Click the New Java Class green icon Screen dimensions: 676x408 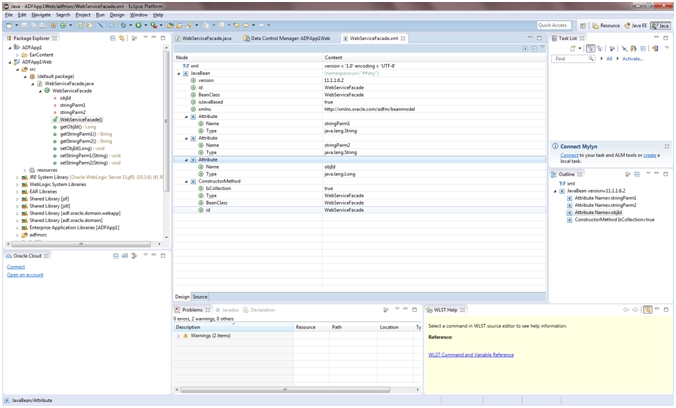point(63,25)
